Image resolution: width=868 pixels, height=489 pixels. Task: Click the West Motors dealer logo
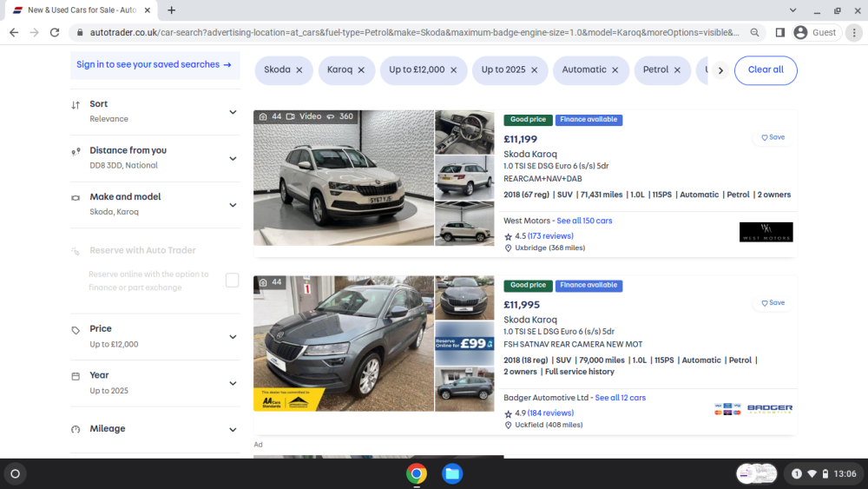pyautogui.click(x=766, y=232)
